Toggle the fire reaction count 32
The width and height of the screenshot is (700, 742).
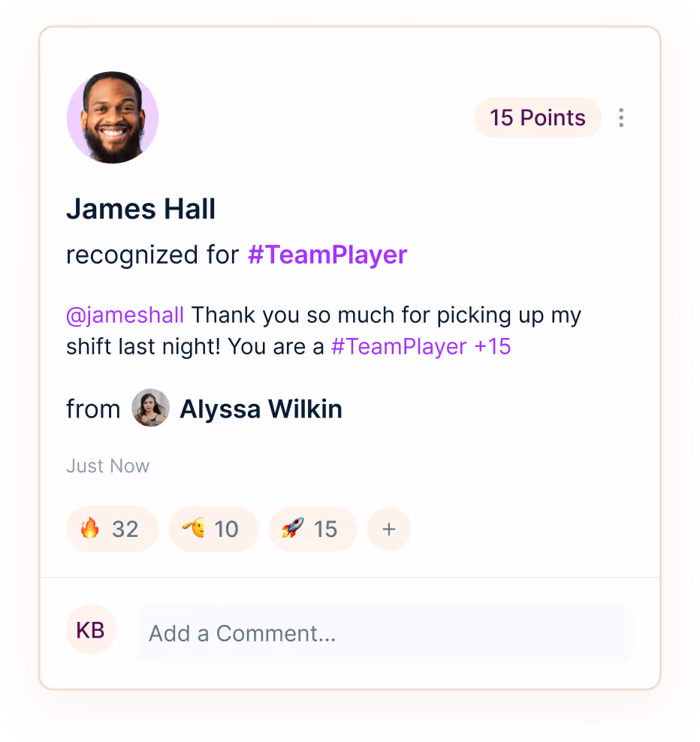(x=125, y=529)
